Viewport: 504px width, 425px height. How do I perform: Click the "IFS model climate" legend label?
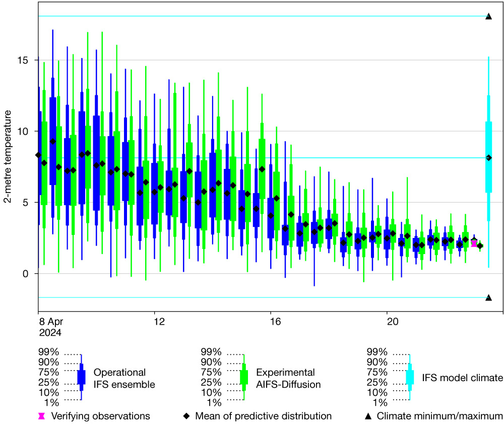coord(463,378)
